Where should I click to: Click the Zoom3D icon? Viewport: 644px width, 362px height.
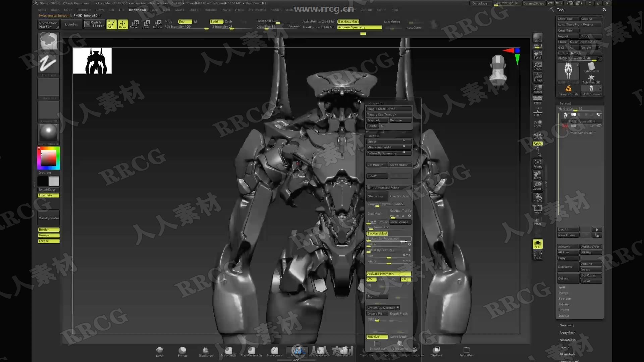coord(538,186)
